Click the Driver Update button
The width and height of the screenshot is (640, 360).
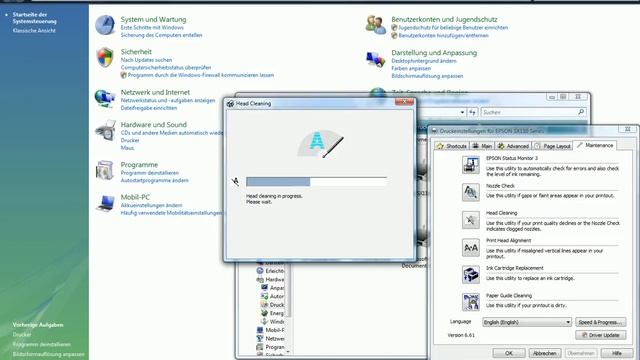click(601, 335)
